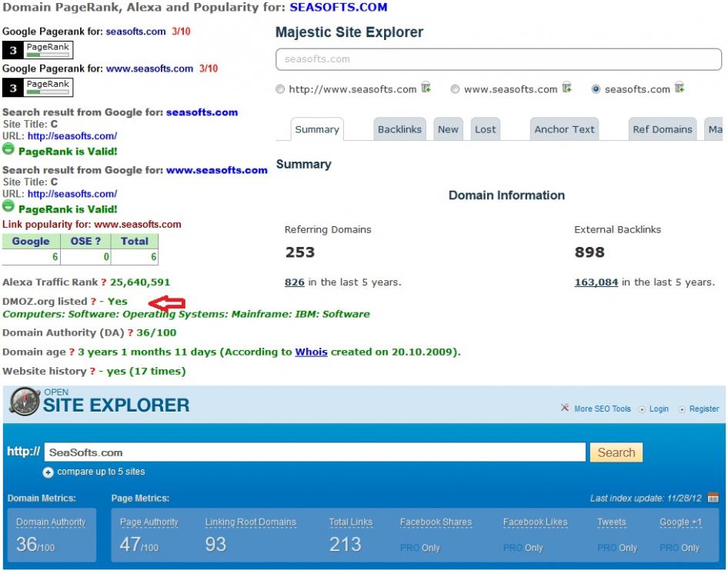
Task: Open the Lost tab
Action: pos(485,129)
